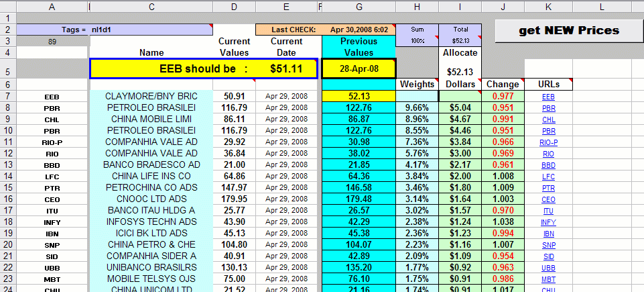
Task: Select CHL weight 8.96% cell
Action: click(x=417, y=119)
